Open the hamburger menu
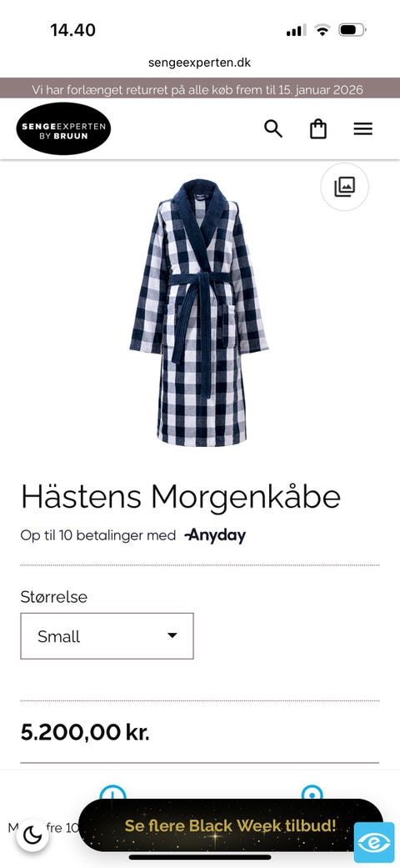 363,129
